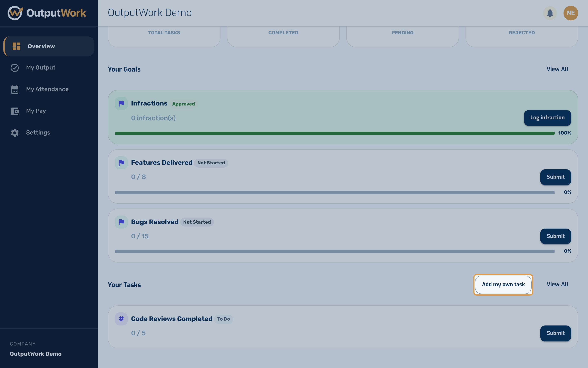Submit progress for Code Reviews Completed
This screenshot has width=588, height=368.
(x=556, y=333)
